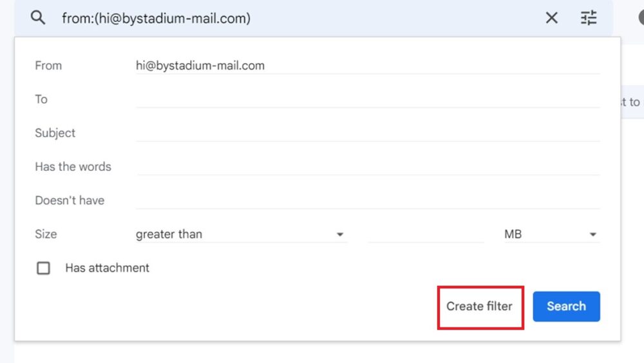644x363 pixels.
Task: Click into the empty To field
Action: [367, 99]
